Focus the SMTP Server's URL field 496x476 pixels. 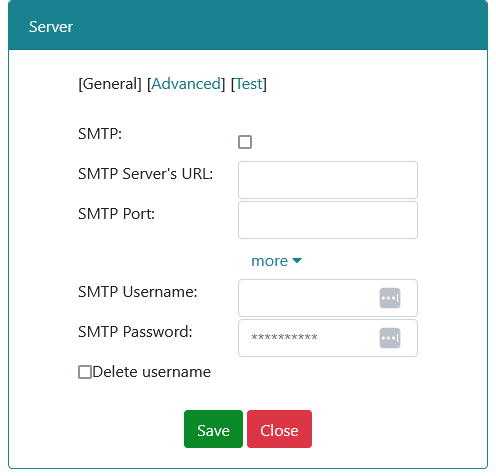(x=328, y=180)
